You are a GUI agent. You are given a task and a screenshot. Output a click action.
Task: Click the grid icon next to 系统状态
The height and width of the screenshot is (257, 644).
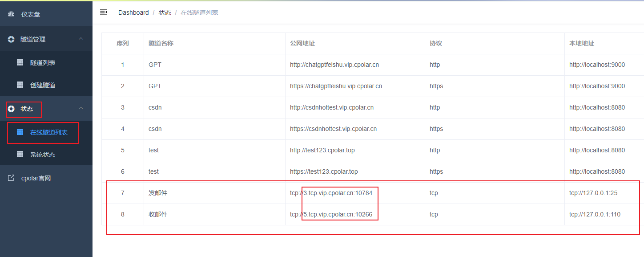[20, 155]
